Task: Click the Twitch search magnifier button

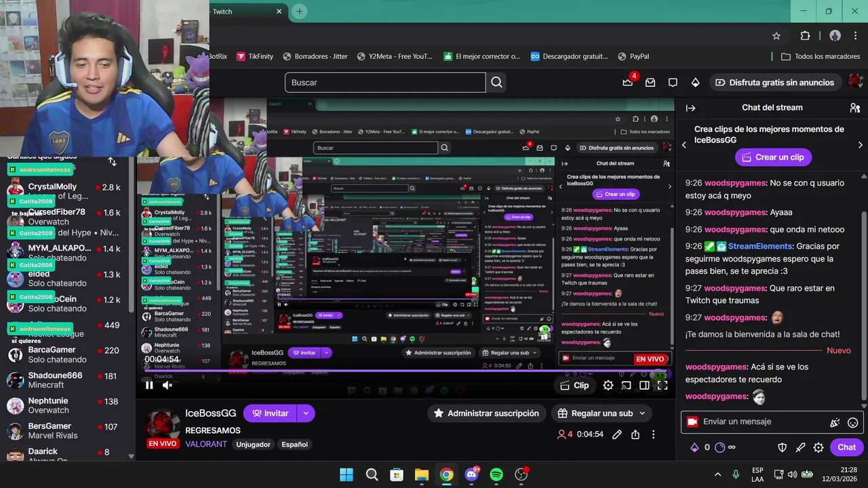Action: (496, 83)
